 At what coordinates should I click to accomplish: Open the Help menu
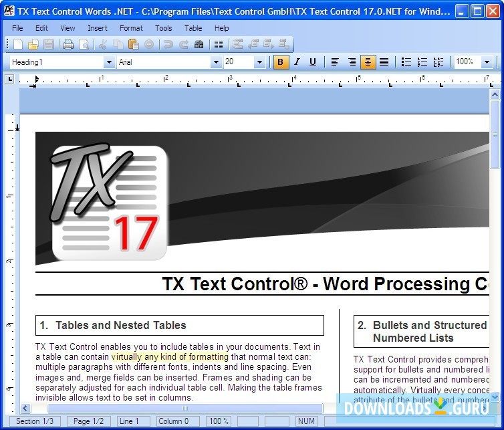pos(221,28)
